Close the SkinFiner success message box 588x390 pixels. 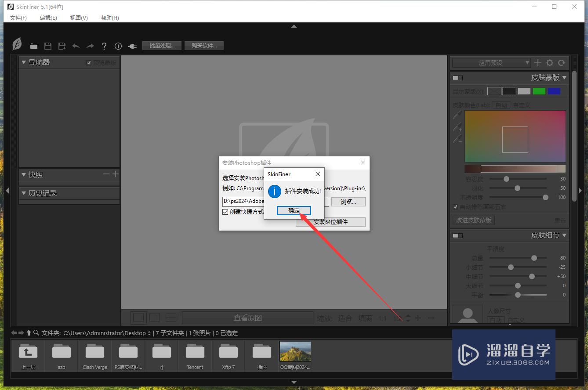[318, 174]
